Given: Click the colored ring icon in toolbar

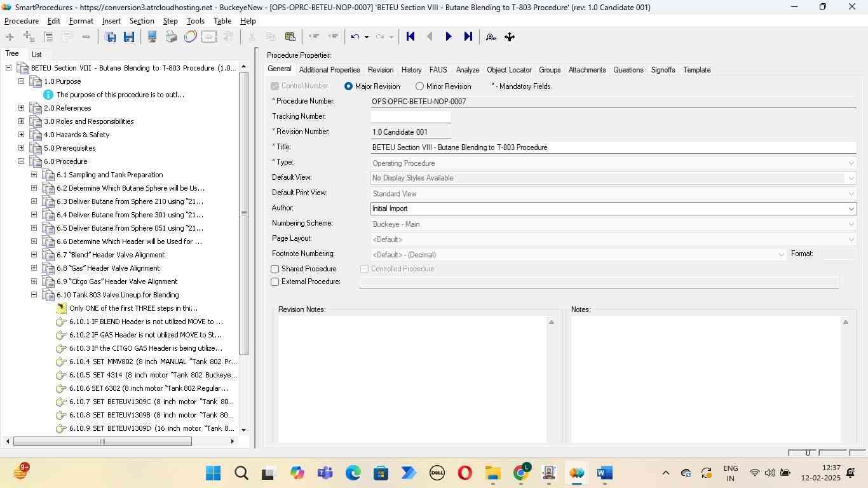Looking at the screenshot, I should pyautogui.click(x=190, y=37).
